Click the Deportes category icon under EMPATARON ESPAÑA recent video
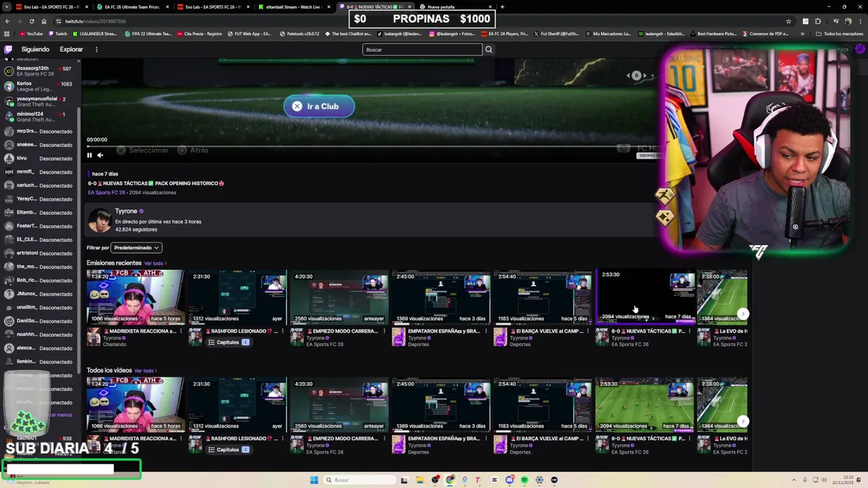Image resolution: width=868 pixels, height=488 pixels. pos(399,337)
